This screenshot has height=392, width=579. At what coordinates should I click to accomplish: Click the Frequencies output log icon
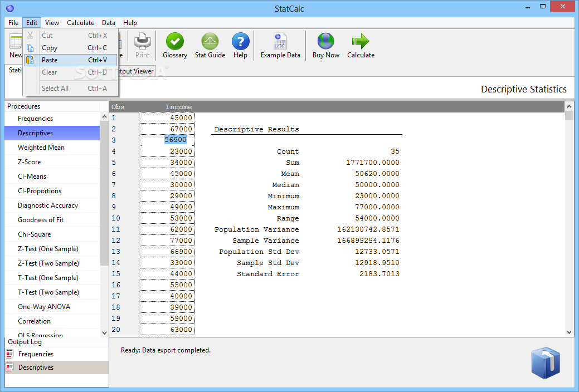tap(10, 354)
